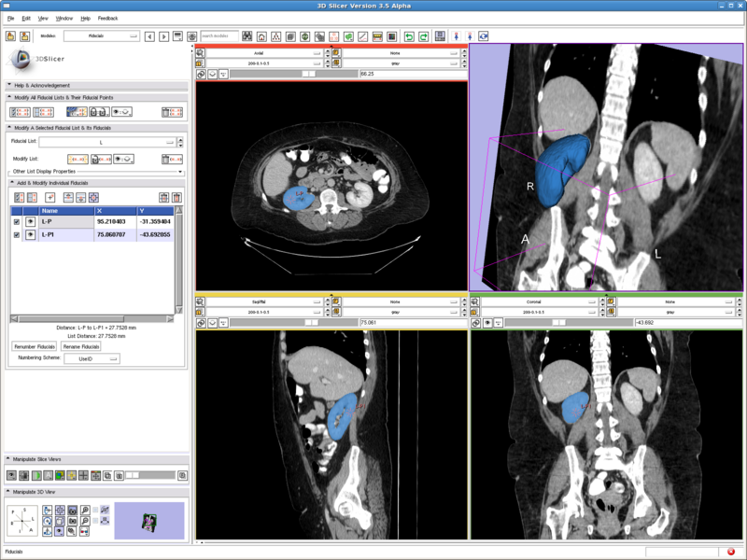Click the undo arrow in the toolbar
The height and width of the screenshot is (560, 747).
[408, 36]
